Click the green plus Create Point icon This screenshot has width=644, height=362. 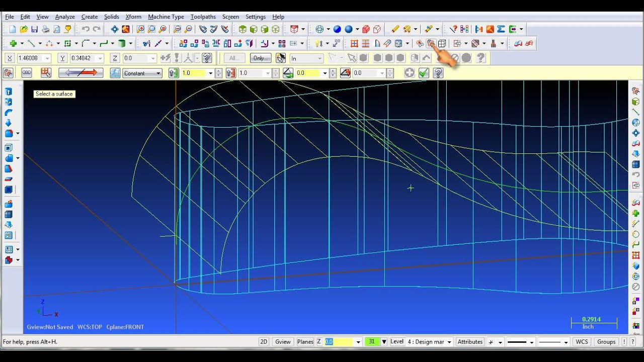pyautogui.click(x=14, y=43)
